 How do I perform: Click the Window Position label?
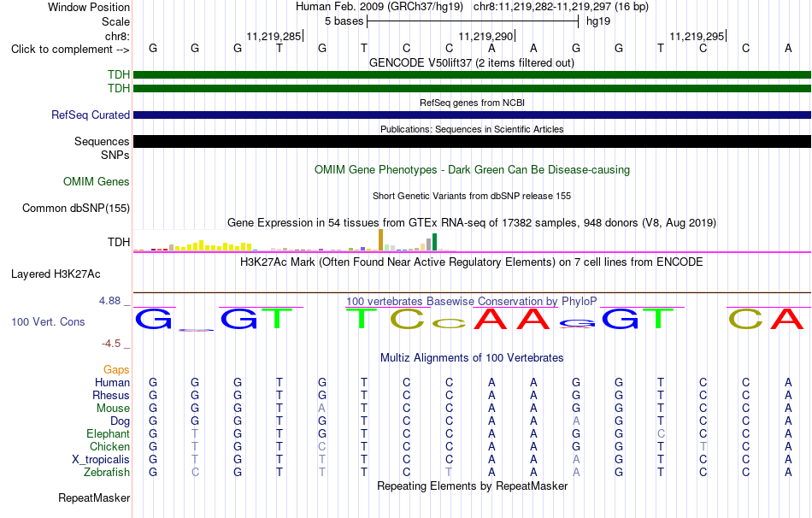tap(89, 7)
